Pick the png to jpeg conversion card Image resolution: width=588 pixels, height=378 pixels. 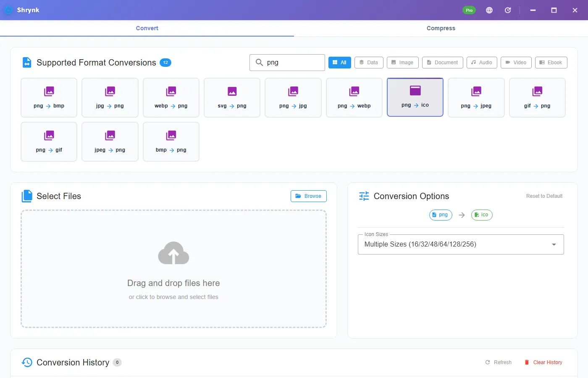coord(476,97)
